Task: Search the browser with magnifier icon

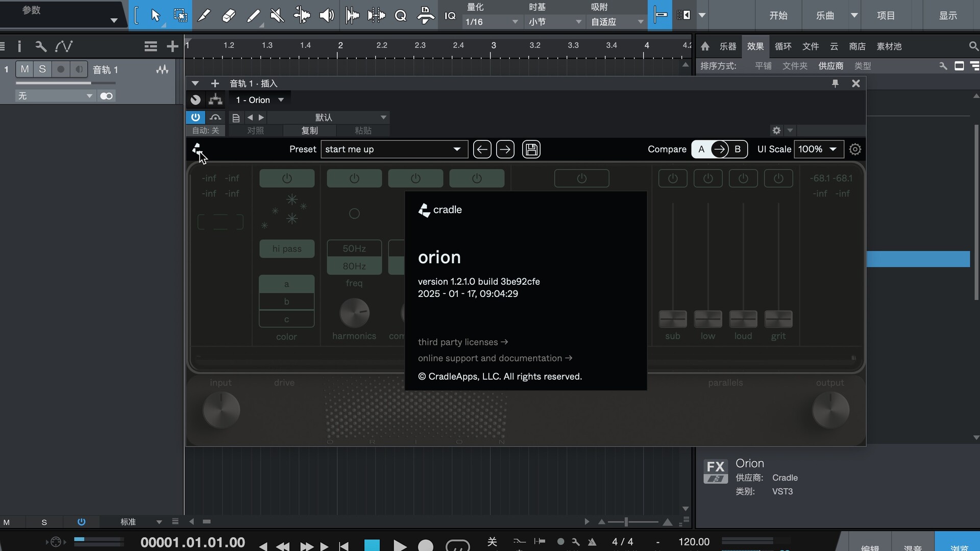Action: click(x=973, y=46)
